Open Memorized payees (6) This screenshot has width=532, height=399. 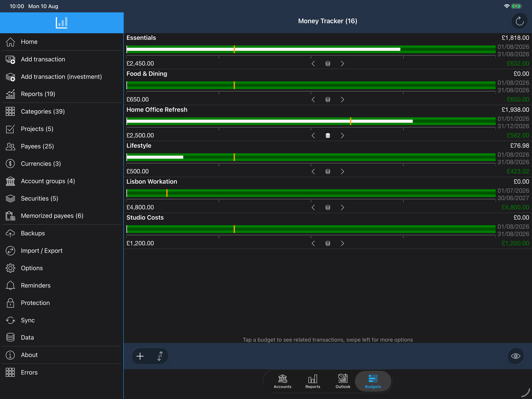(61, 216)
